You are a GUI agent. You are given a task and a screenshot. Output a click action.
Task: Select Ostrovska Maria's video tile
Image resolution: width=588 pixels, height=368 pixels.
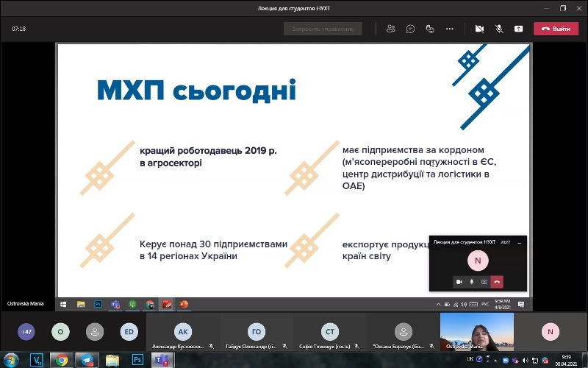coord(477,332)
